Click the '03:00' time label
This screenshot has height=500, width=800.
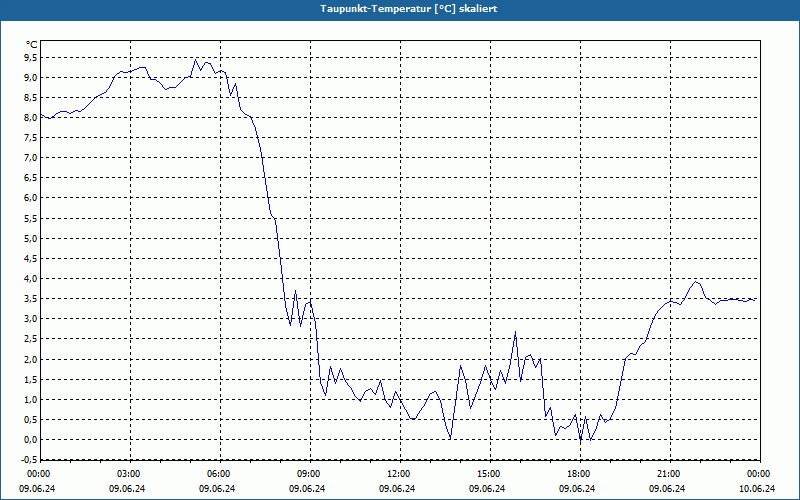point(128,474)
